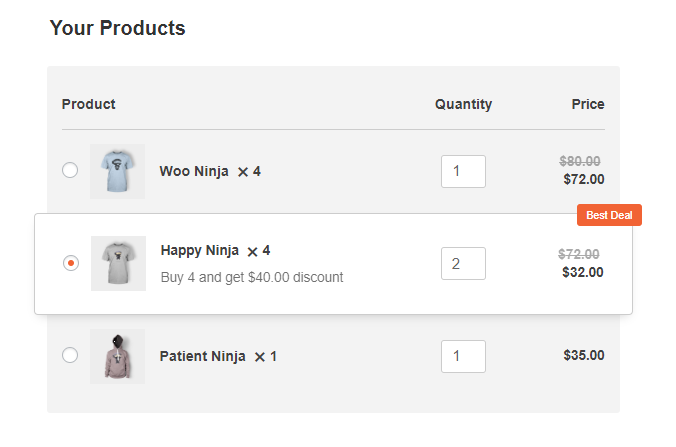Image resolution: width=676 pixels, height=447 pixels.
Task: Click the Patient Ninja $35.00 price
Action: [x=584, y=355]
